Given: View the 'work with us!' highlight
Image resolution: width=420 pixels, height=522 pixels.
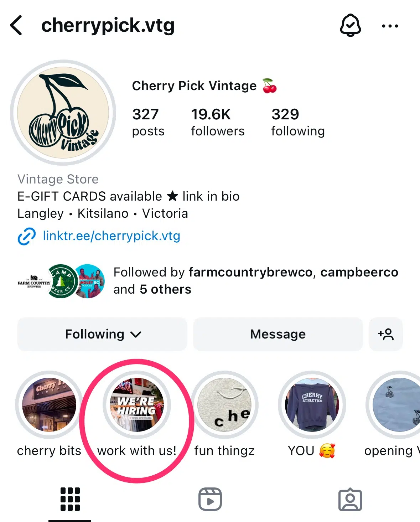Looking at the screenshot, I should tap(137, 404).
